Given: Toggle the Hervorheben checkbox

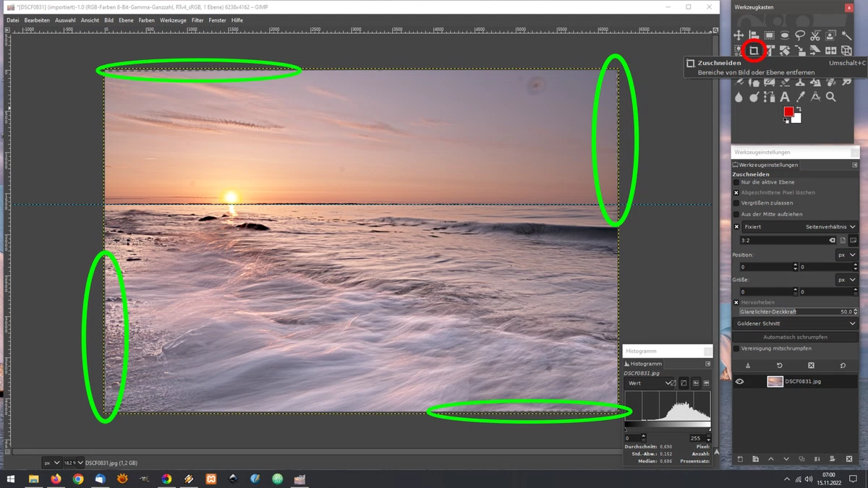Looking at the screenshot, I should click(x=736, y=302).
